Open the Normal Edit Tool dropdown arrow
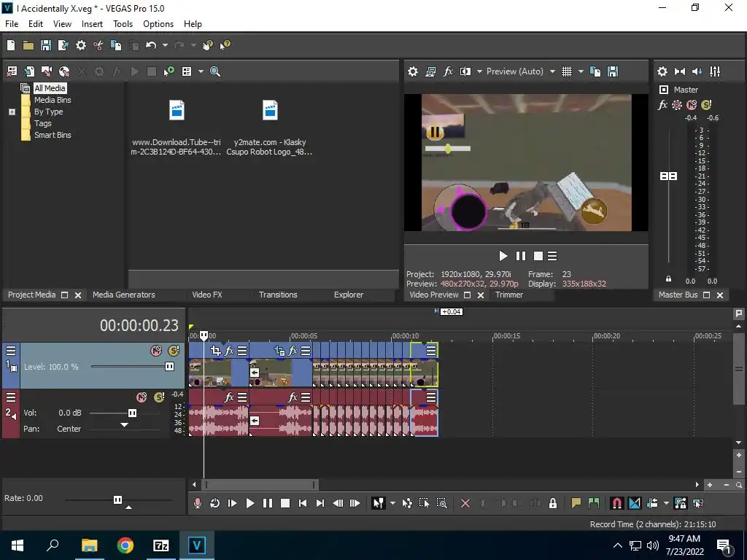This screenshot has height=560, width=747. tap(392, 503)
